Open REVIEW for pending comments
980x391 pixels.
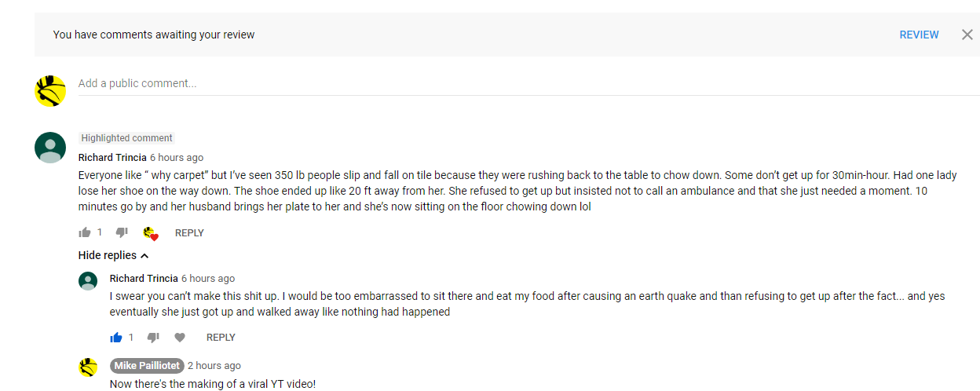coord(919,35)
